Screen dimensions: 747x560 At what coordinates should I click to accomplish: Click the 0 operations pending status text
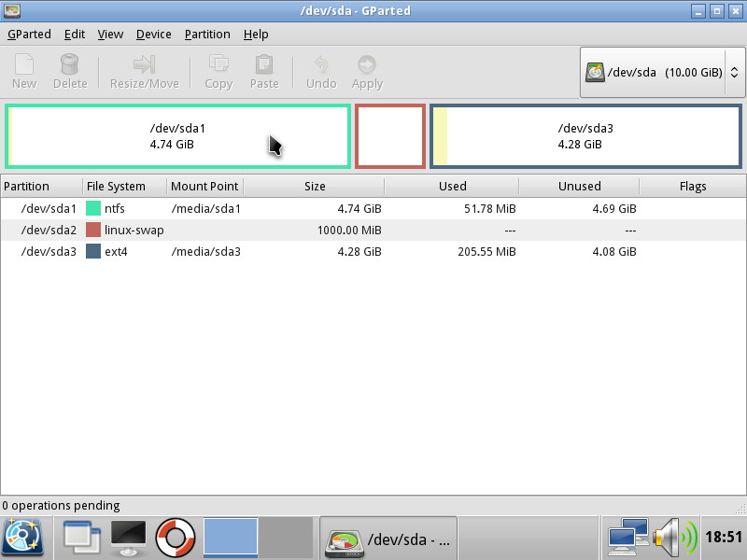[x=61, y=505]
